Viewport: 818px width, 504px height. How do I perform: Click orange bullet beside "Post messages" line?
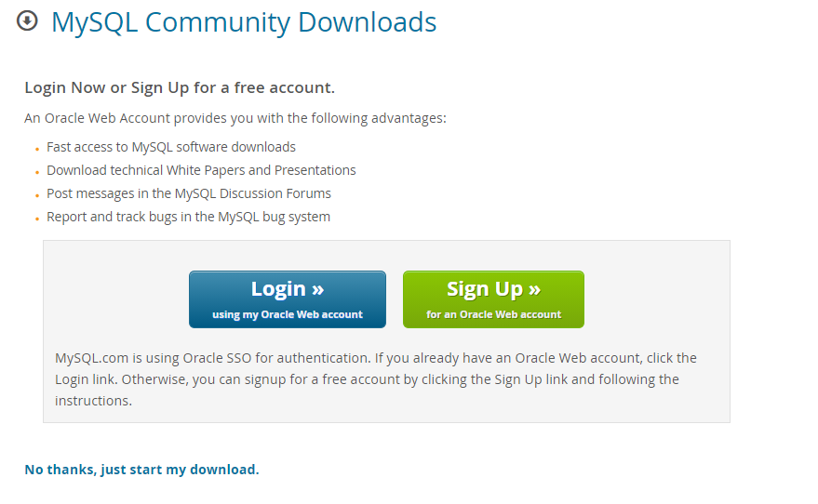[x=37, y=196]
